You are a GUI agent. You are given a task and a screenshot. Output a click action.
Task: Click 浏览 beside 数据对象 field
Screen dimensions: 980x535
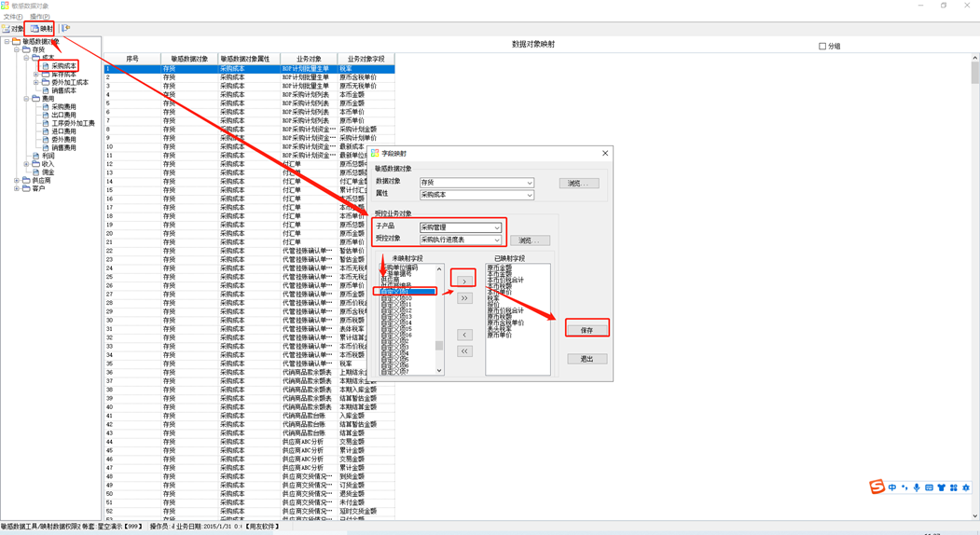click(579, 183)
